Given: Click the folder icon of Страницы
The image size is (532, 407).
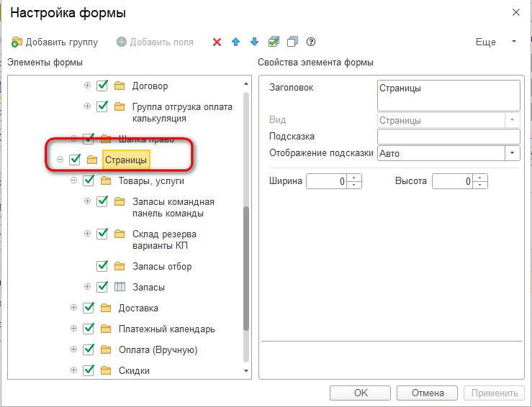Looking at the screenshot, I should coord(92,160).
